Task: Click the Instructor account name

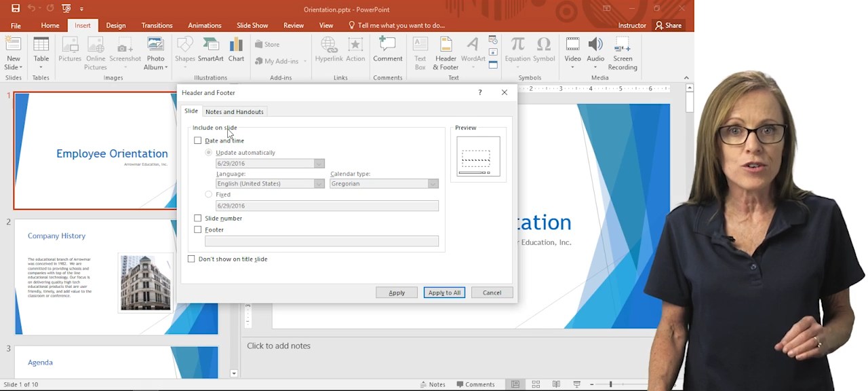Action: pyautogui.click(x=632, y=25)
